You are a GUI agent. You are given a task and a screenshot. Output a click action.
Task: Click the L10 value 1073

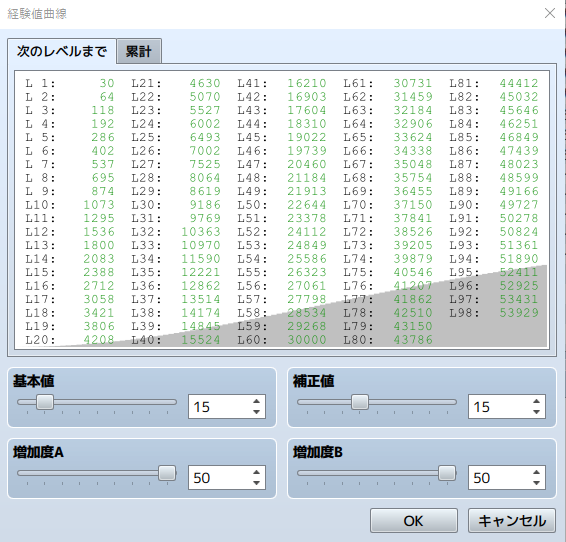pyautogui.click(x=99, y=205)
